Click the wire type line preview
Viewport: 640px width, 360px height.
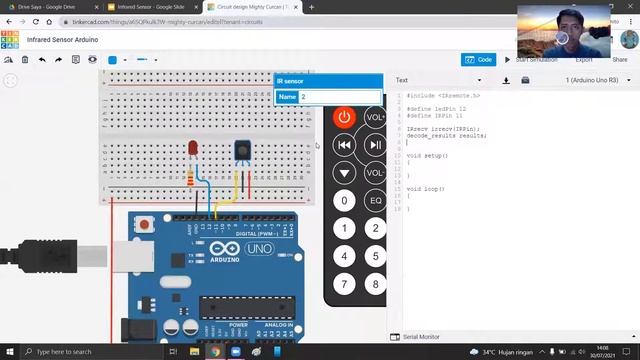tap(142, 60)
